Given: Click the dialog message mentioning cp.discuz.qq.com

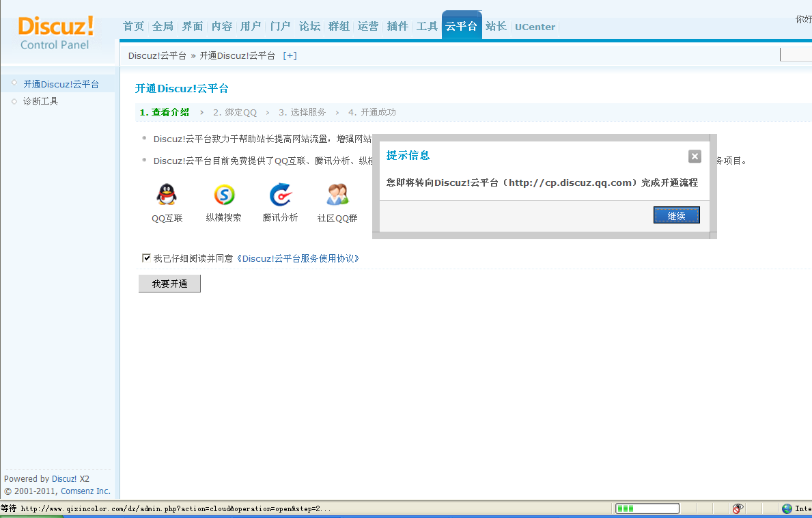Looking at the screenshot, I should (x=542, y=182).
